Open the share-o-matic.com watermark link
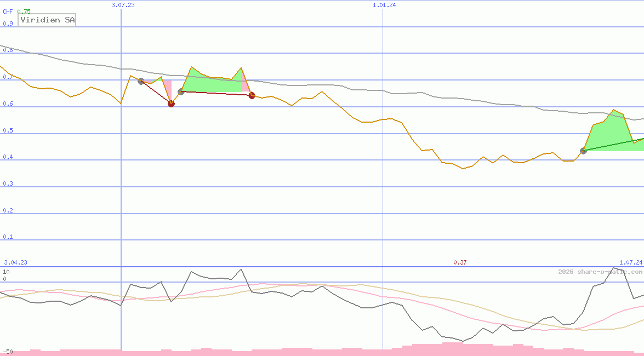Image resolution: width=644 pixels, height=356 pixels. coord(600,272)
